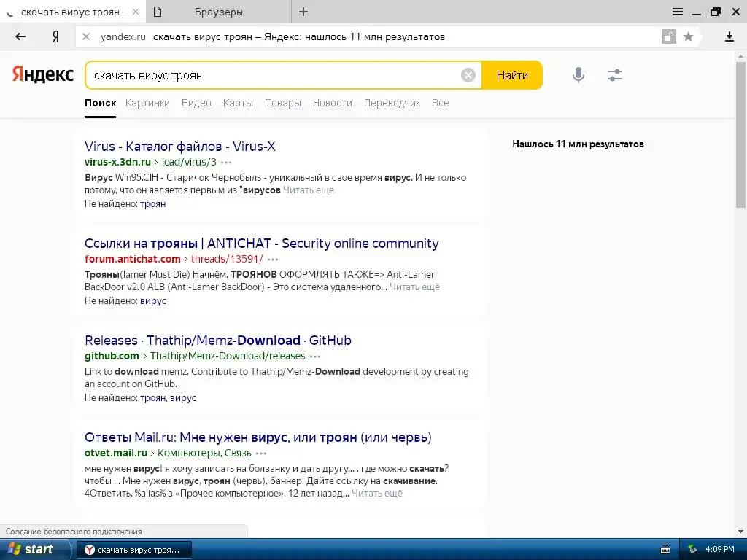Open options dots next to Компьютеры, Связь
This screenshot has height=560, width=747.
[x=261, y=454]
